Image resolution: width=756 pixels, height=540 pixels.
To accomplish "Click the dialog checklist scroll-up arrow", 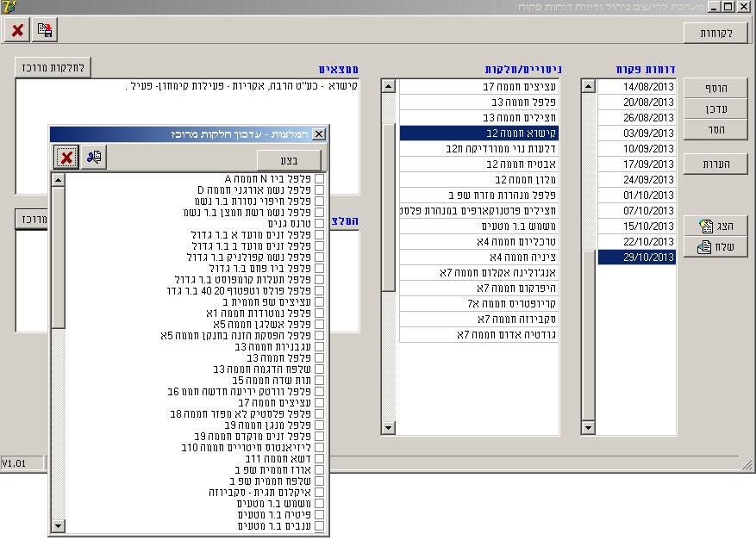I will pyautogui.click(x=58, y=180).
